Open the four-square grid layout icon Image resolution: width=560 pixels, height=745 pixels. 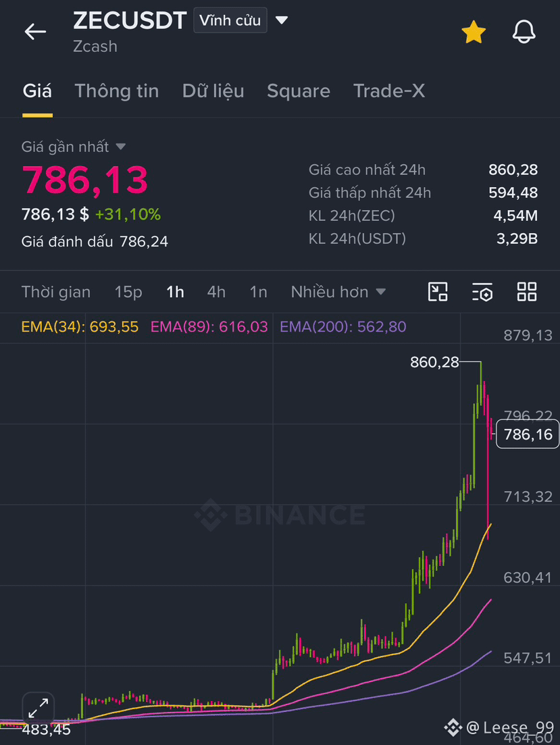(x=527, y=292)
